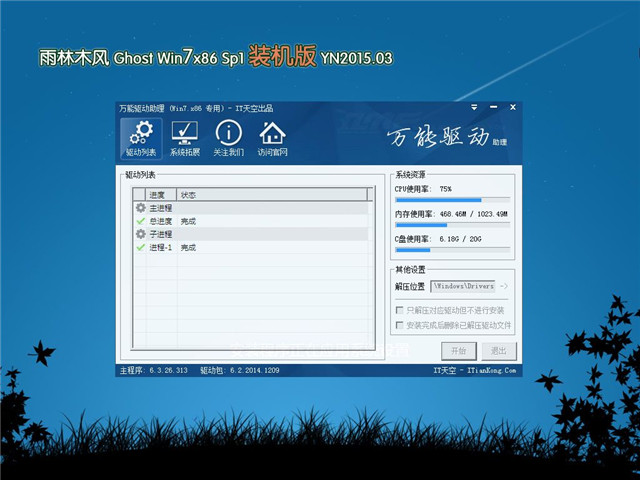The width and height of the screenshot is (640, 480).
Task: Click the green checkmark beside 进程-1
Action: point(140,247)
